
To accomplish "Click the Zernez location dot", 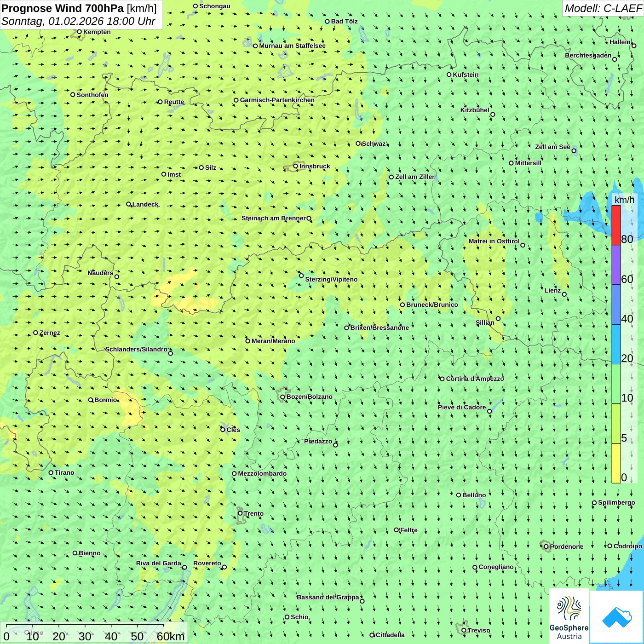I will pos(35,333).
